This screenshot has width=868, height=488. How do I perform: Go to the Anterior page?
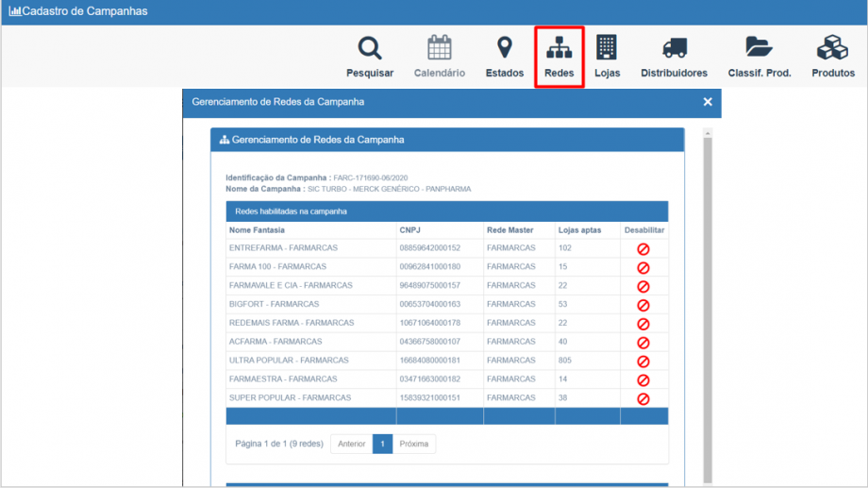[351, 444]
